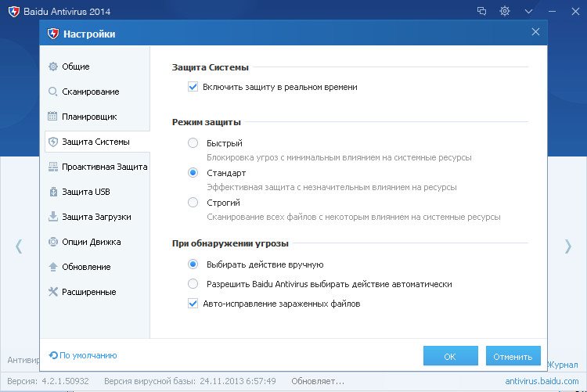Click the gear icon beside Общие
The height and width of the screenshot is (392, 587).
coord(52,67)
